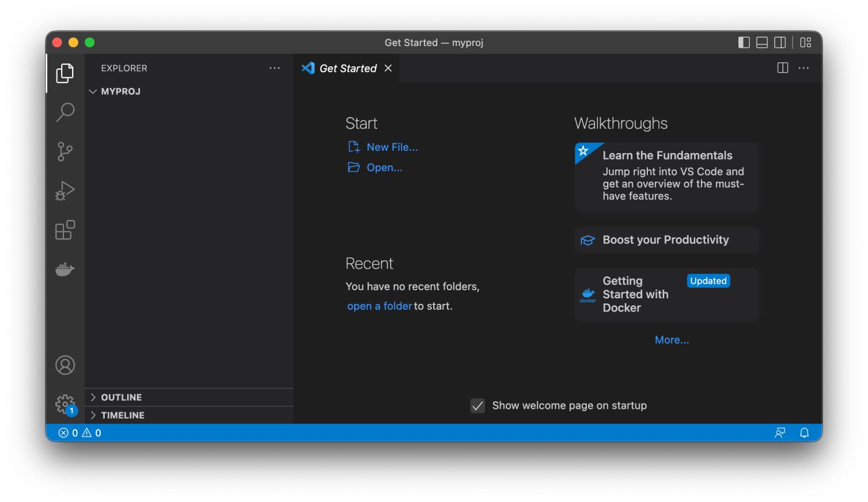This screenshot has height=502, width=868.
Task: Click the Accounts icon in the activity bar
Action: point(65,365)
